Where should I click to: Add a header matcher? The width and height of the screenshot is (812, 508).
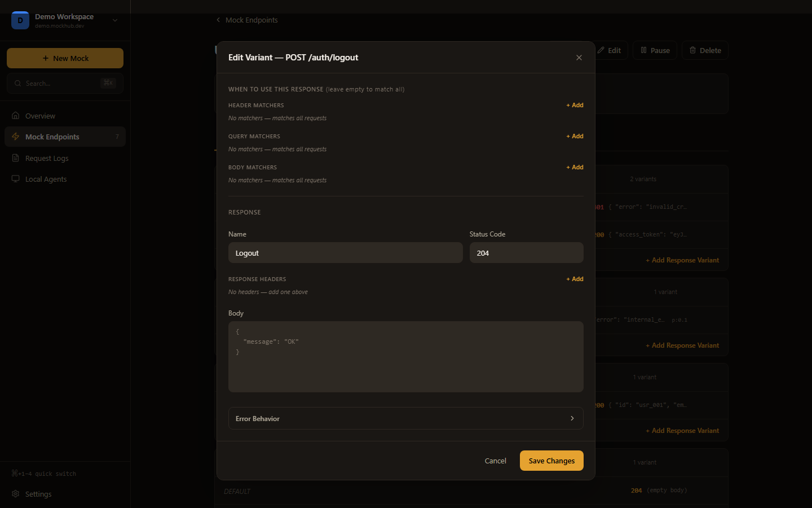point(575,105)
